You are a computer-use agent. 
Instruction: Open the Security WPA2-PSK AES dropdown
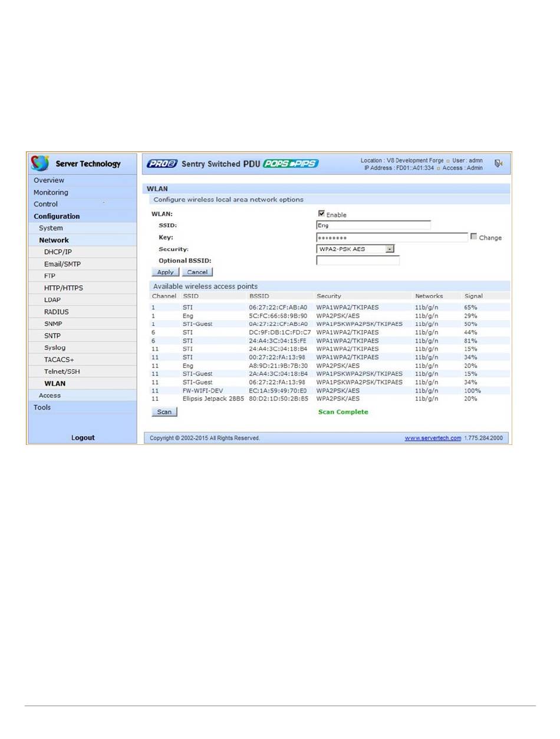(x=355, y=249)
